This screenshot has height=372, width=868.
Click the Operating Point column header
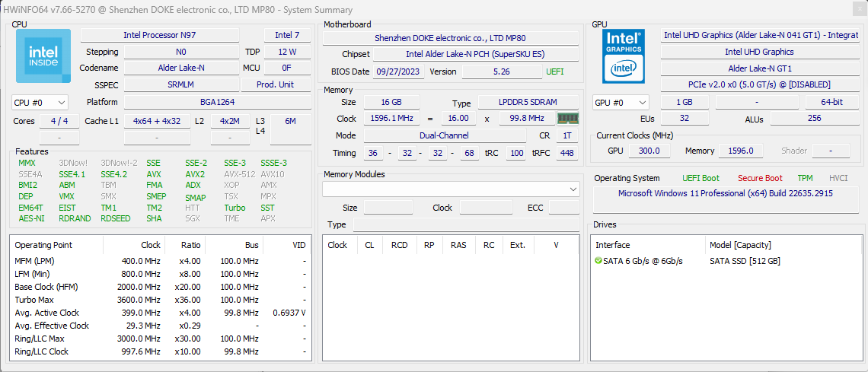pos(56,245)
